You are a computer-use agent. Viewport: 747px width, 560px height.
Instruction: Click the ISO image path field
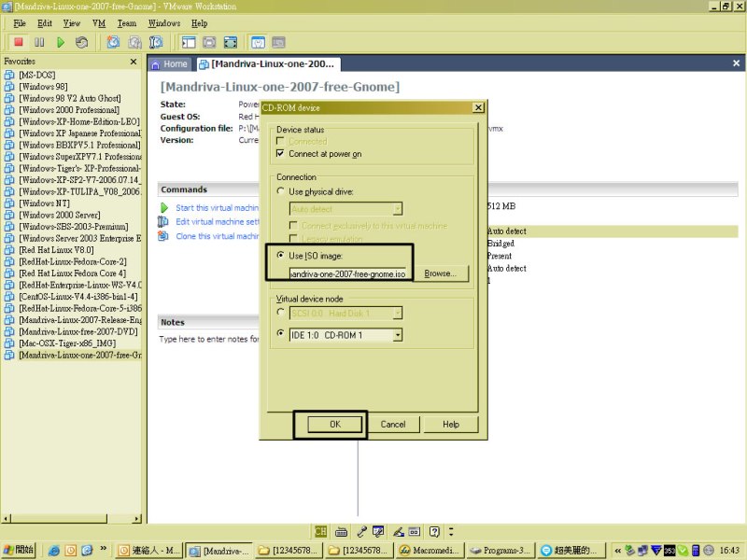point(347,273)
